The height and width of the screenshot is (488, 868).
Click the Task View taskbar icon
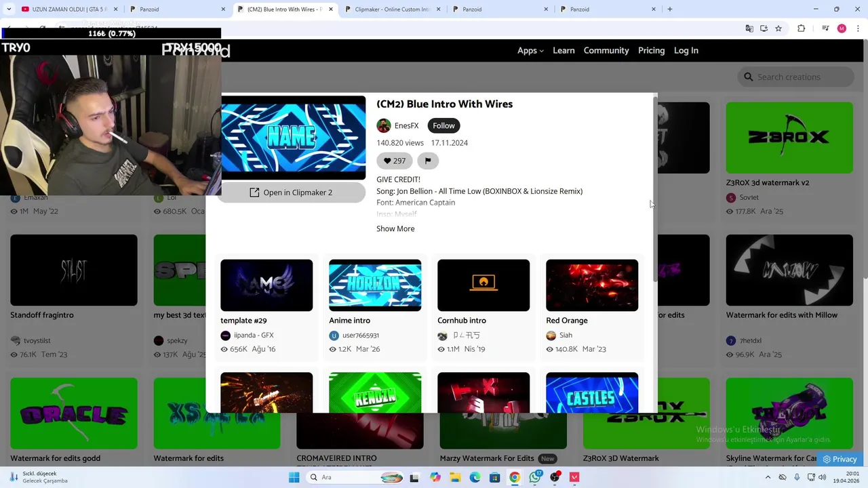point(414,477)
